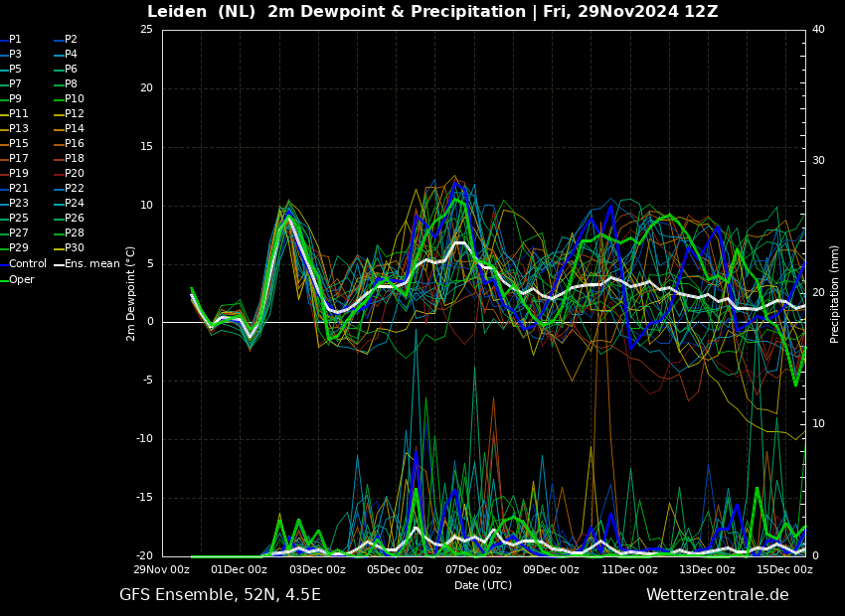The image size is (845, 616).
Task: Click the 15Dec 00z date tick label
Action: [784, 570]
